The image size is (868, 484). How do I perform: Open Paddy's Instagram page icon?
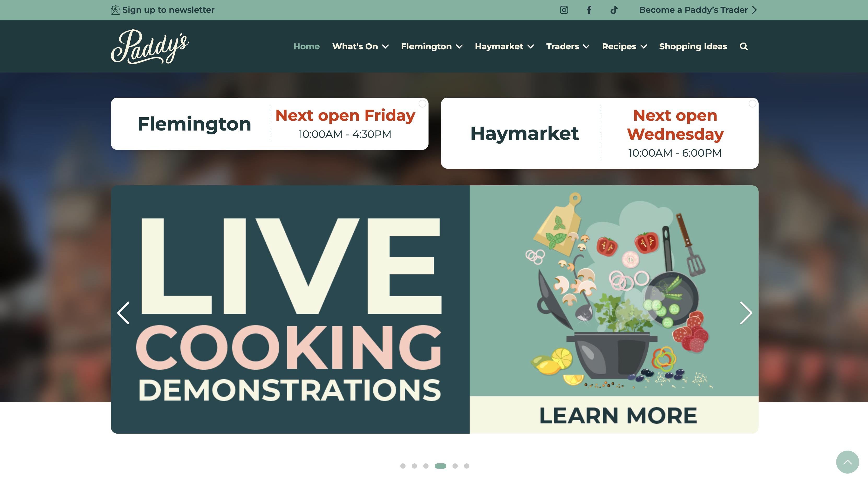(564, 10)
